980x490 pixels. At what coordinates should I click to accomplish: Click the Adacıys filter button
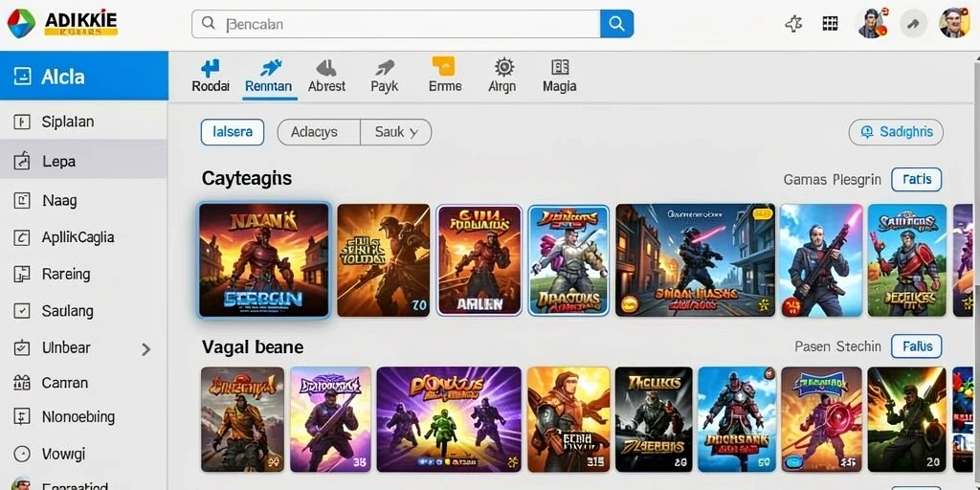click(x=319, y=132)
